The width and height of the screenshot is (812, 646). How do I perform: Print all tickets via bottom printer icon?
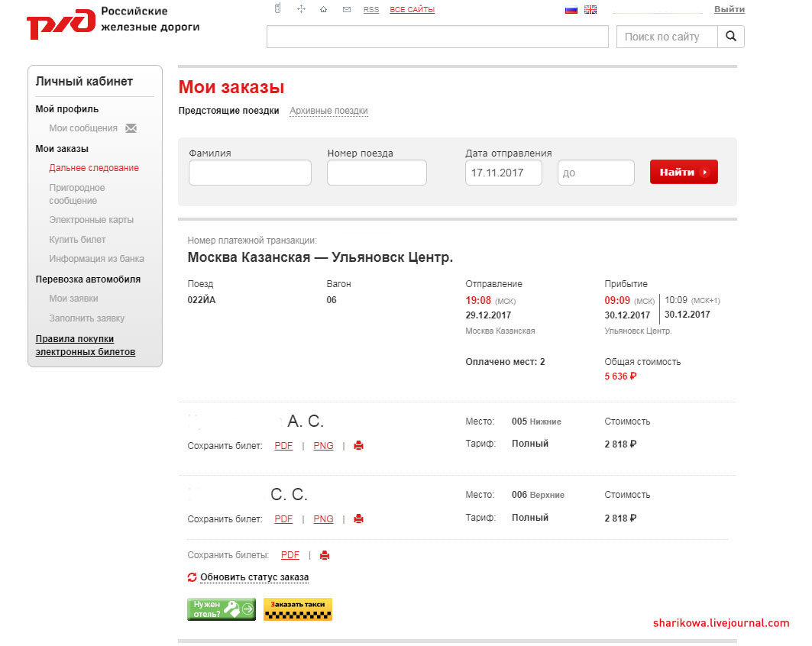pos(325,555)
